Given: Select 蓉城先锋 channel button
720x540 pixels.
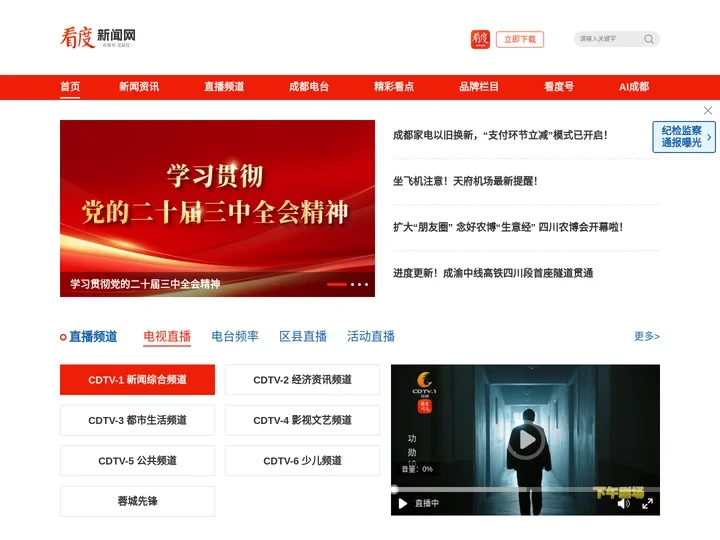Looking at the screenshot, I should [137, 501].
